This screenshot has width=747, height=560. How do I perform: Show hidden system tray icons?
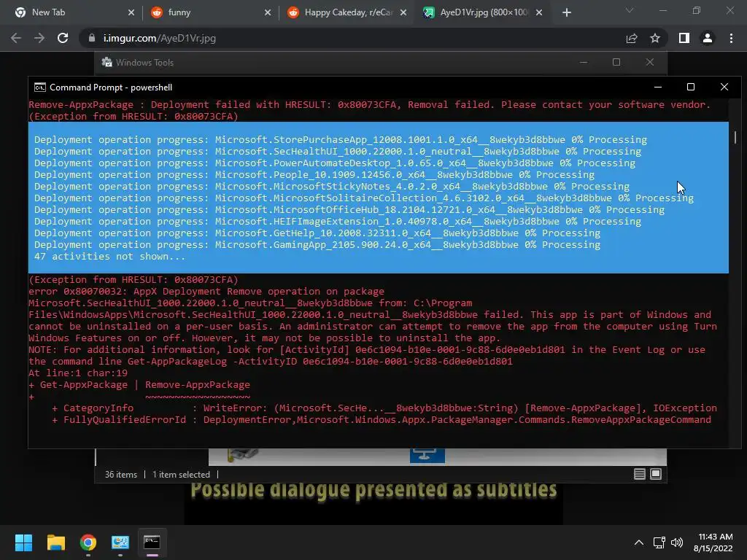pos(639,542)
